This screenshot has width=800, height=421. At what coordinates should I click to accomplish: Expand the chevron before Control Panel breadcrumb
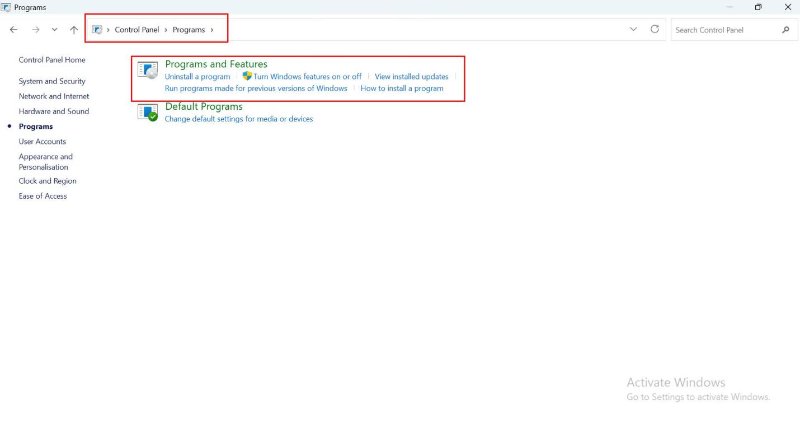pos(108,30)
